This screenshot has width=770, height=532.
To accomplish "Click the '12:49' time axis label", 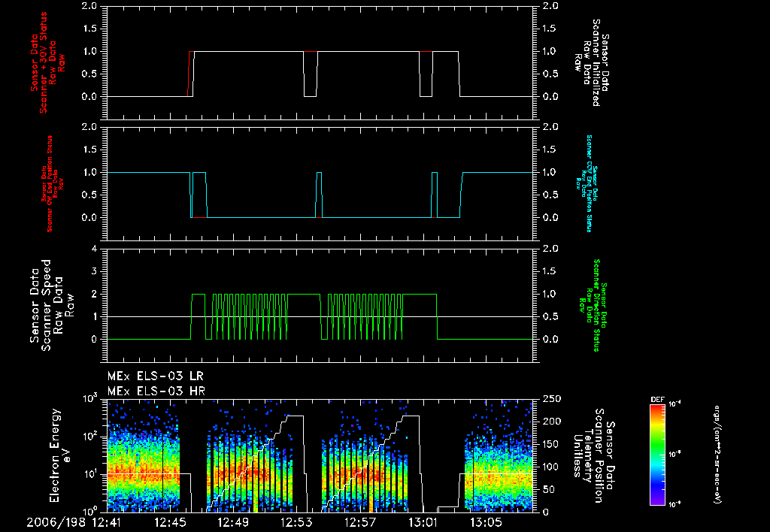I will [x=233, y=522].
